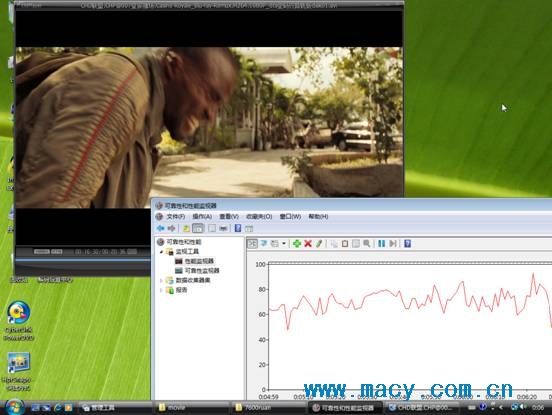Delete selected counter with red X

(x=308, y=244)
